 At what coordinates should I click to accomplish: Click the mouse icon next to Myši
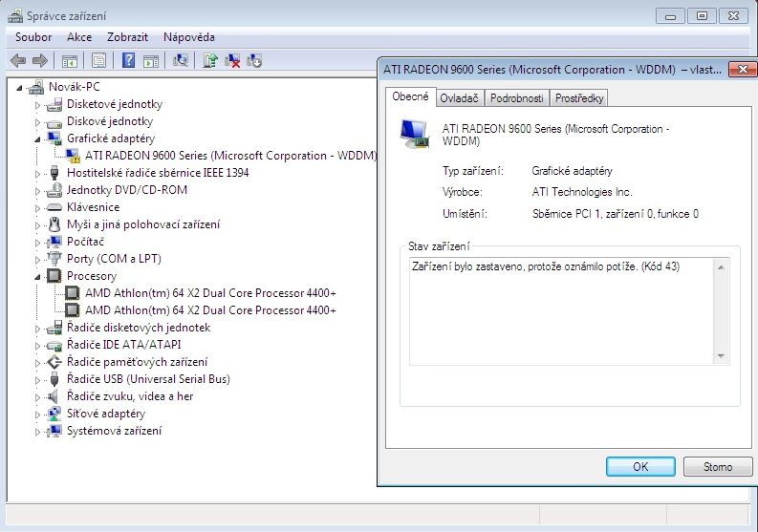[54, 224]
